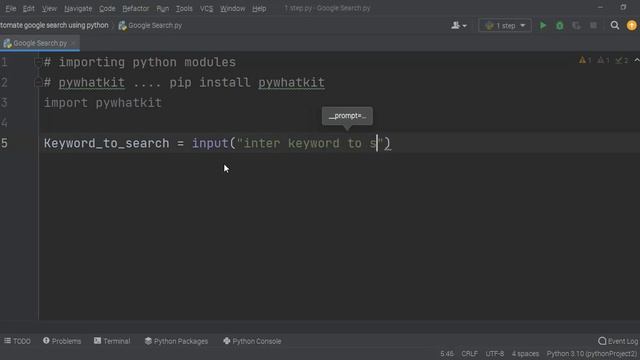Open the Help menu
Screen dimensions: 640x360
pos(259,8)
